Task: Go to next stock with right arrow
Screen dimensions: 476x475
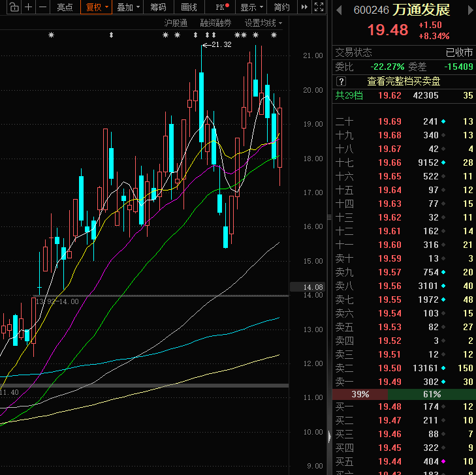Action: click(471, 10)
